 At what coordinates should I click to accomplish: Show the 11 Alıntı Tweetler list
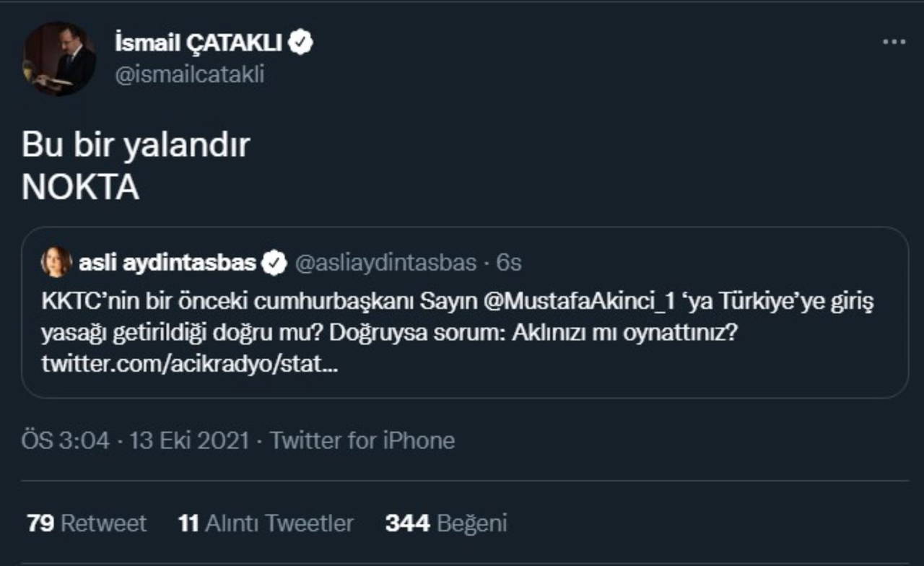[266, 523]
